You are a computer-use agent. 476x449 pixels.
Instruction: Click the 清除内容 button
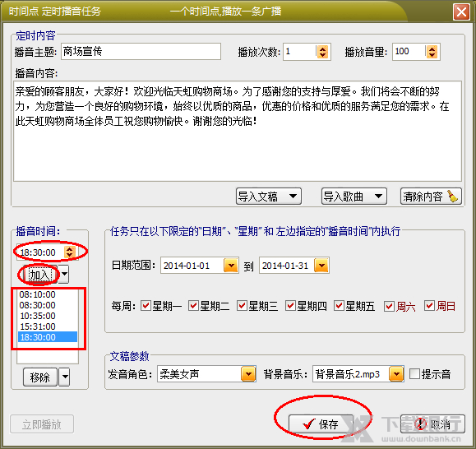point(431,196)
